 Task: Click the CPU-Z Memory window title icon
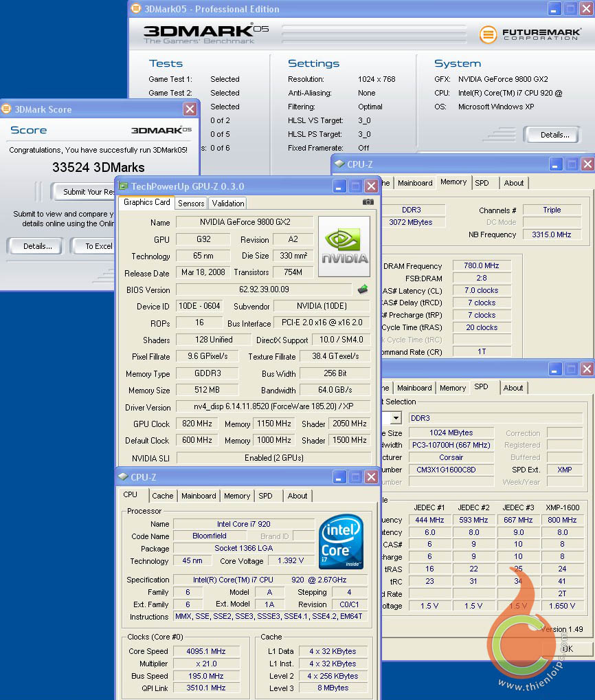[x=339, y=164]
